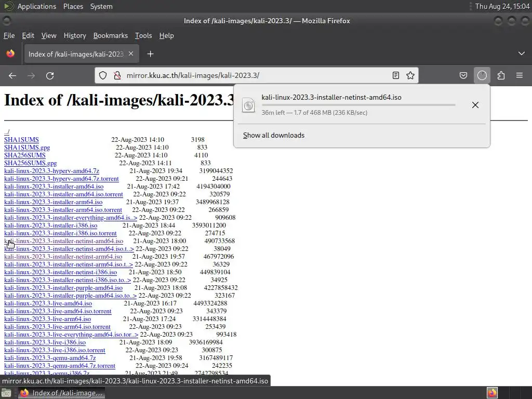Expand the List all tabs chevron
This screenshot has height=399, width=532.
tap(522, 54)
